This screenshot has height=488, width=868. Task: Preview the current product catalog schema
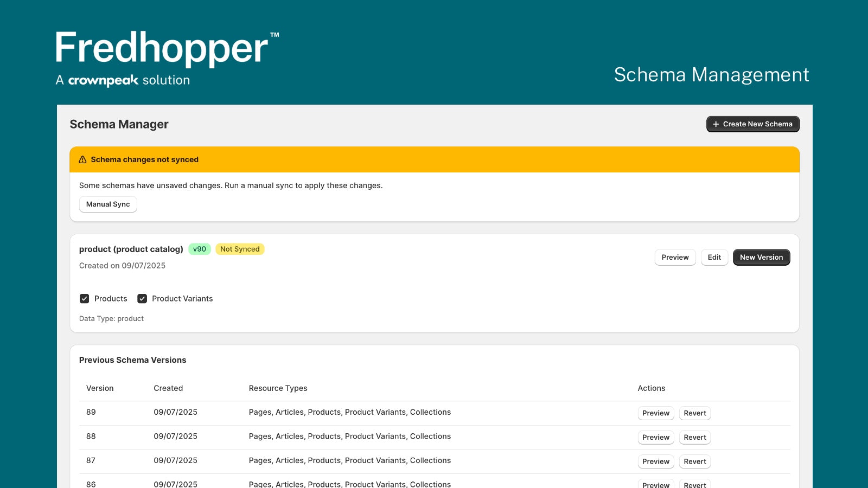(675, 258)
